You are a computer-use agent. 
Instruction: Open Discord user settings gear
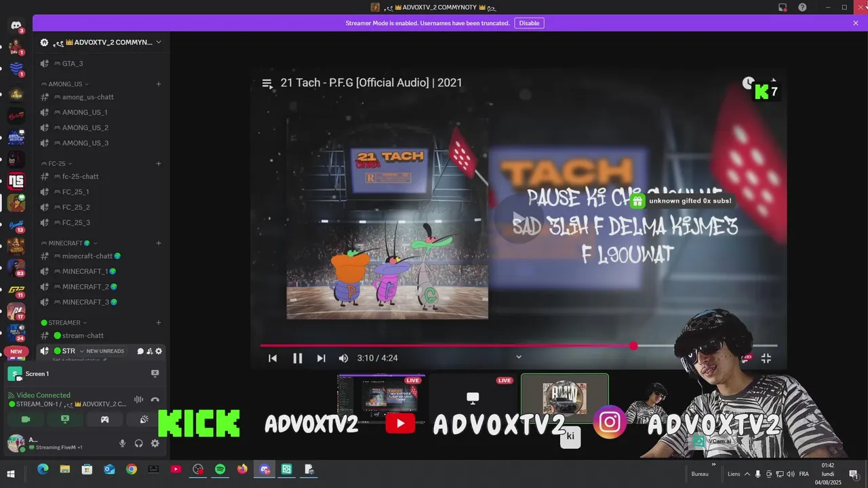[x=155, y=443]
